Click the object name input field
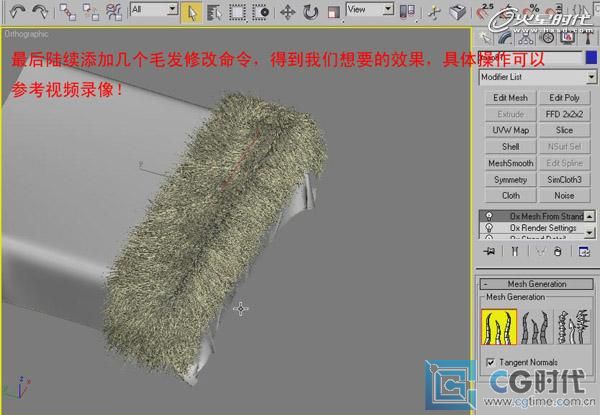 (530, 58)
